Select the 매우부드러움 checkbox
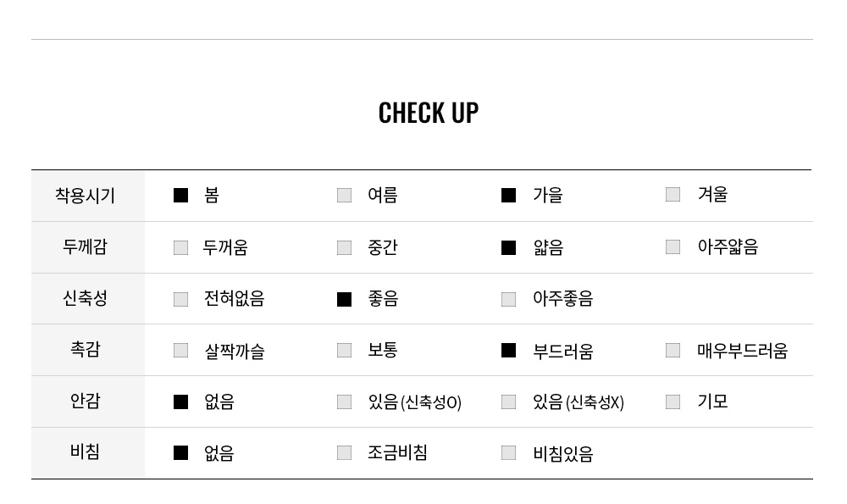The width and height of the screenshot is (847, 504). click(673, 350)
